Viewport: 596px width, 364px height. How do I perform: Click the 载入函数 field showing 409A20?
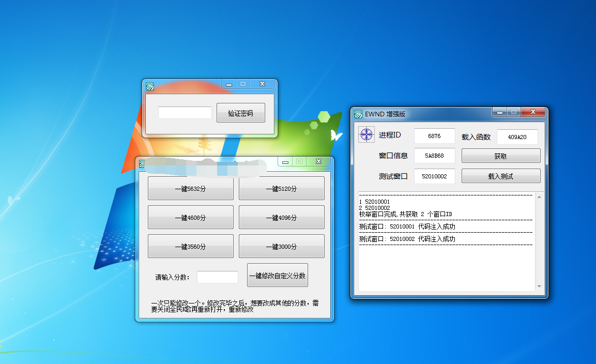coord(517,137)
